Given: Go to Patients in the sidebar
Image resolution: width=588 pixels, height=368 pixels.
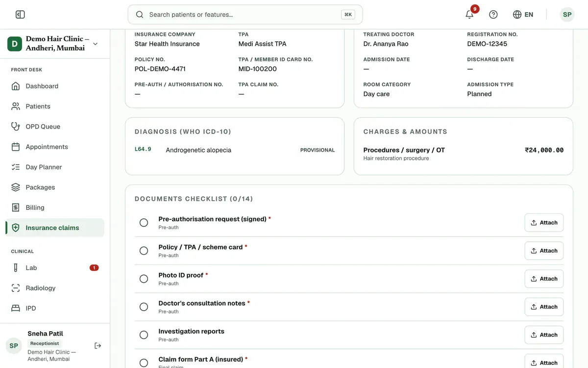Looking at the screenshot, I should (55, 106).
